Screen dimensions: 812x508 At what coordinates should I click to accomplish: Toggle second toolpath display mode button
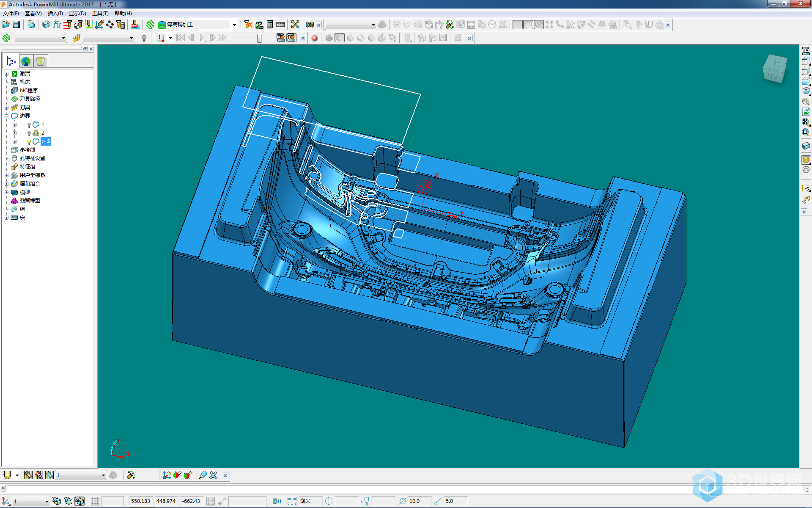tap(528, 25)
